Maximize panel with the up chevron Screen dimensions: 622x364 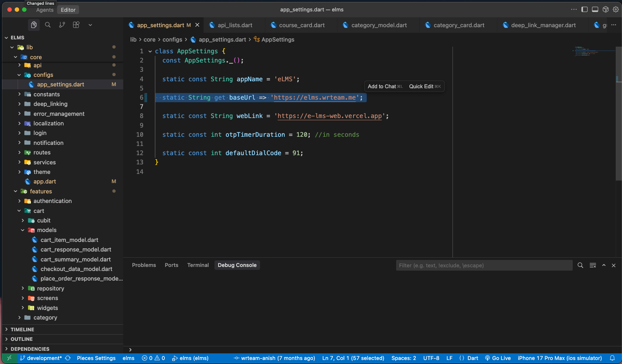[x=604, y=265]
